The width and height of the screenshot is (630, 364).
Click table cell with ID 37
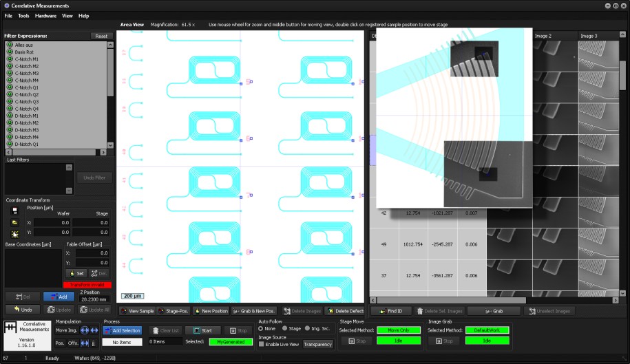click(x=384, y=275)
